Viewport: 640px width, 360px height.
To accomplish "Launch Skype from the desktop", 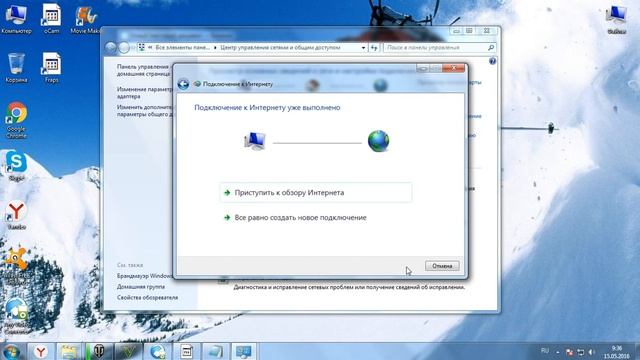I will pos(16,165).
